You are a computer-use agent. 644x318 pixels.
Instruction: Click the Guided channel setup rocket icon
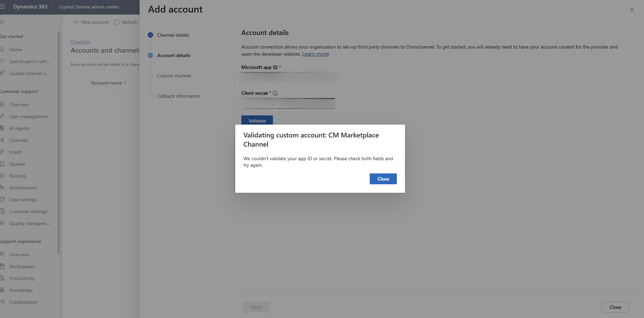2,73
